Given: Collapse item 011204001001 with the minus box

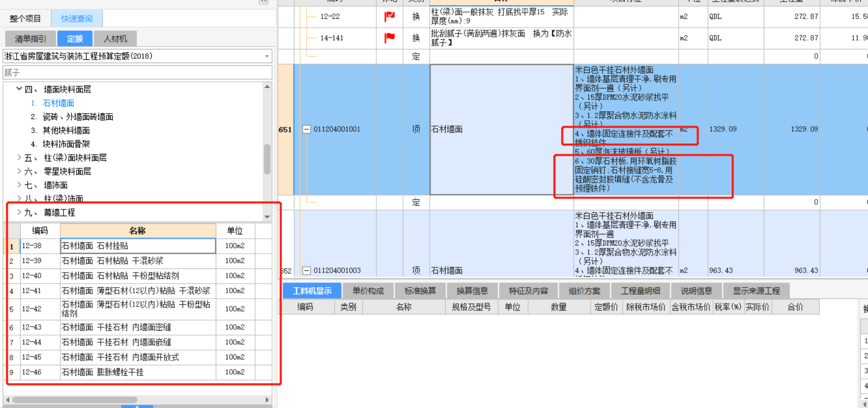Looking at the screenshot, I should click(x=307, y=129).
